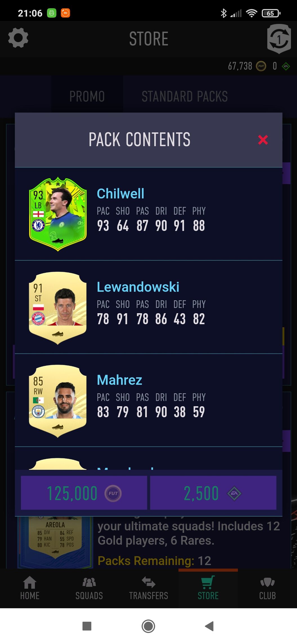Buy pack for 125,000 coins

pyautogui.click(x=84, y=493)
